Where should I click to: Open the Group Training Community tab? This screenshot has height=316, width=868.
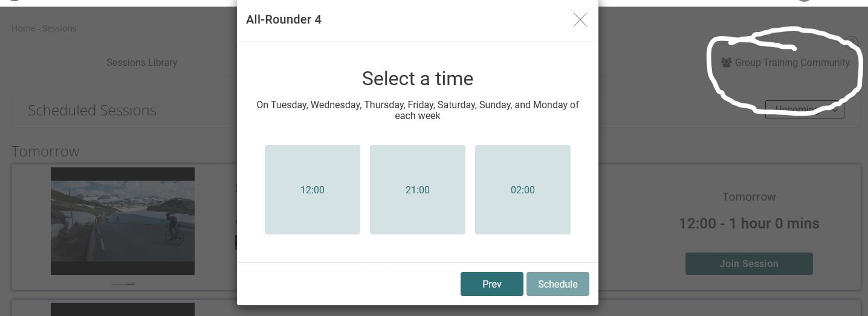tap(792, 62)
